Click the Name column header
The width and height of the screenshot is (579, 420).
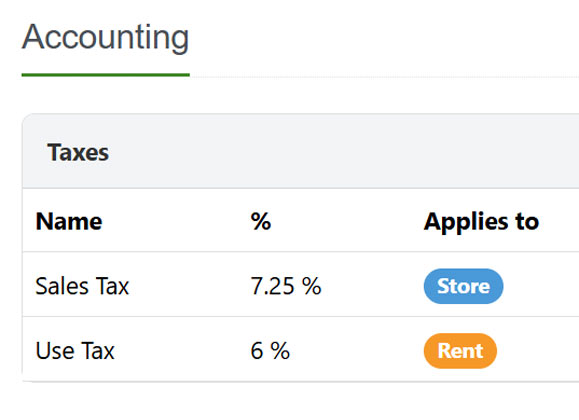pyautogui.click(x=69, y=221)
